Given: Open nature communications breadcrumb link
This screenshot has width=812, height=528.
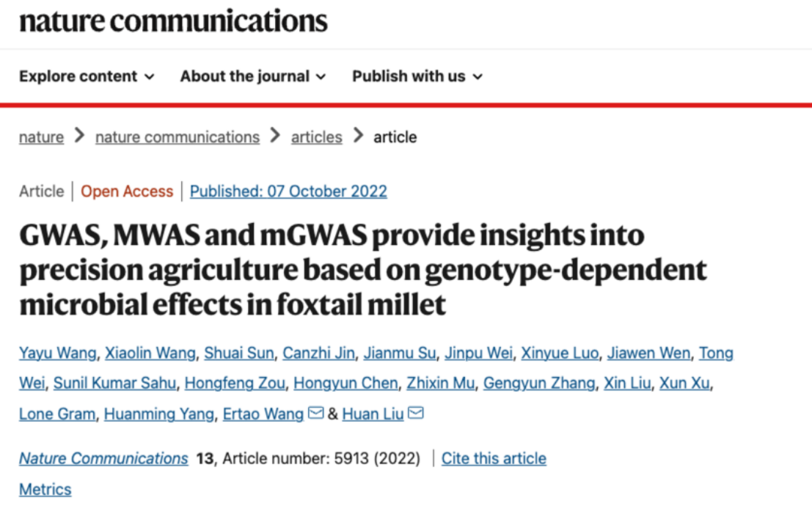Looking at the screenshot, I should pos(178,137).
